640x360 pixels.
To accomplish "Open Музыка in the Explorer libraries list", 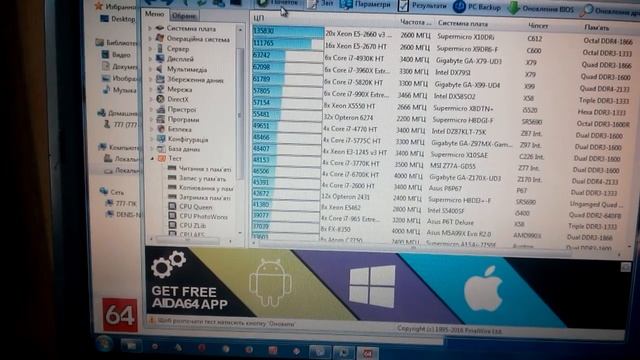I will 124,90.
